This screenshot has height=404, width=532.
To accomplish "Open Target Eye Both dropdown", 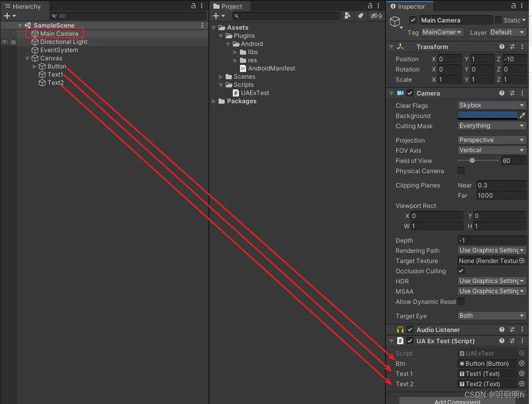I will [x=492, y=316].
